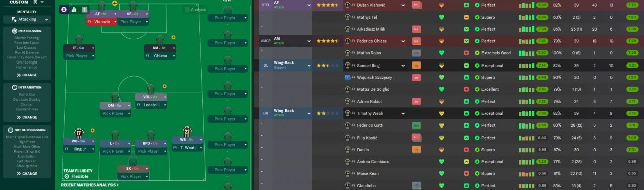Open the bar chart view icon above the pitch
Viewport: 644px width, 190px height.
coord(74,9)
